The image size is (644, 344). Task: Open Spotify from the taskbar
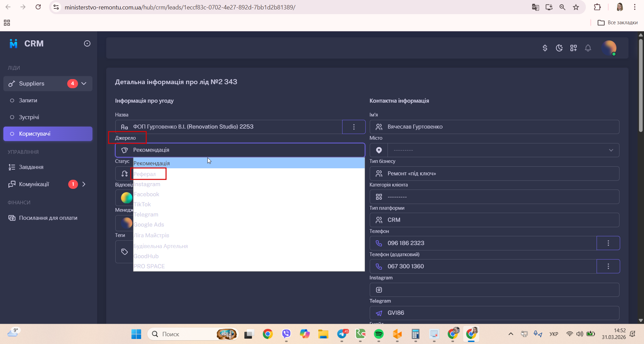point(379,334)
